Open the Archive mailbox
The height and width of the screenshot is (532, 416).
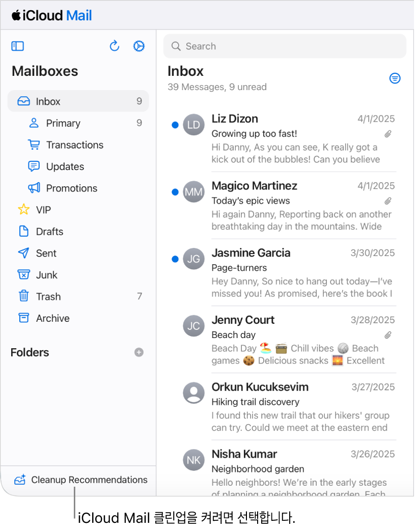pyautogui.click(x=78, y=318)
